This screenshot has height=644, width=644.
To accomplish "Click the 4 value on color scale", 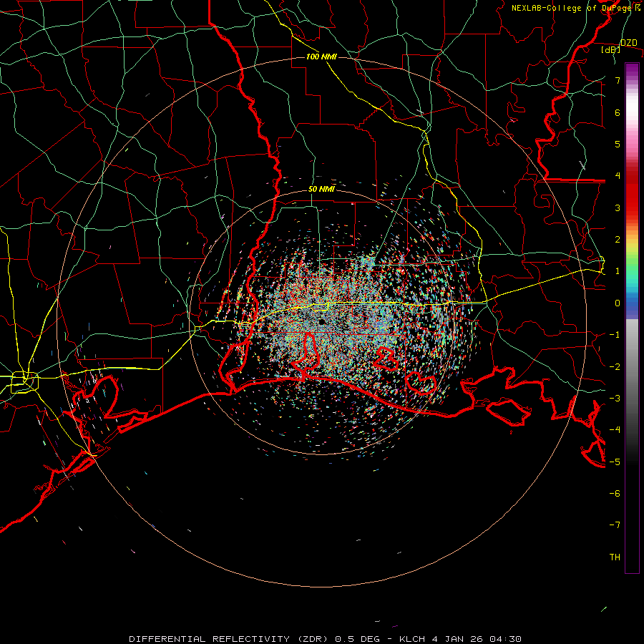I will [x=618, y=176].
